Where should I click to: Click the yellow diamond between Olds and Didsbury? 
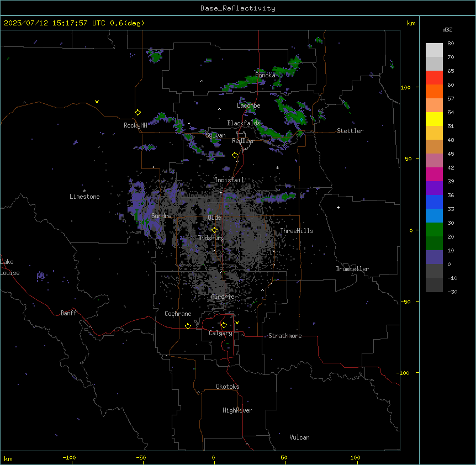point(214,230)
